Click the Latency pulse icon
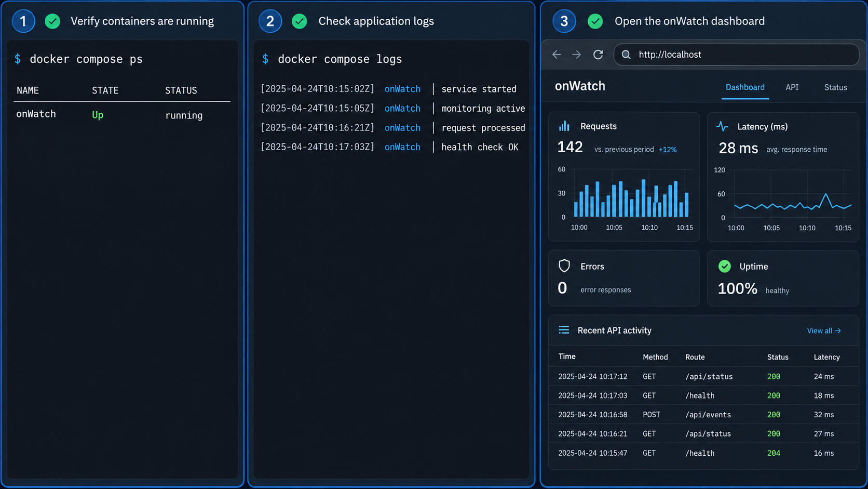The height and width of the screenshot is (489, 868). click(x=722, y=126)
